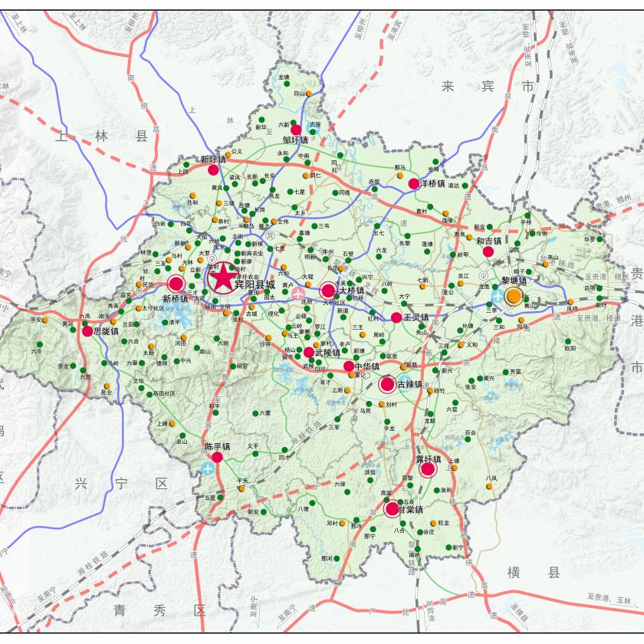Click the blue airplane icon beside 黎塘镇

tap(498, 295)
